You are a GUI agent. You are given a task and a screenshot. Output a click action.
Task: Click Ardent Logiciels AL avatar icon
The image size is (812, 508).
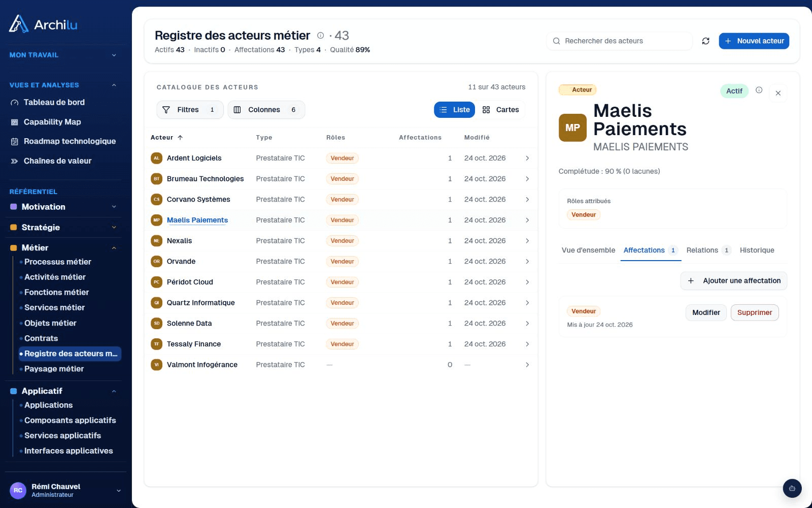[x=156, y=158]
